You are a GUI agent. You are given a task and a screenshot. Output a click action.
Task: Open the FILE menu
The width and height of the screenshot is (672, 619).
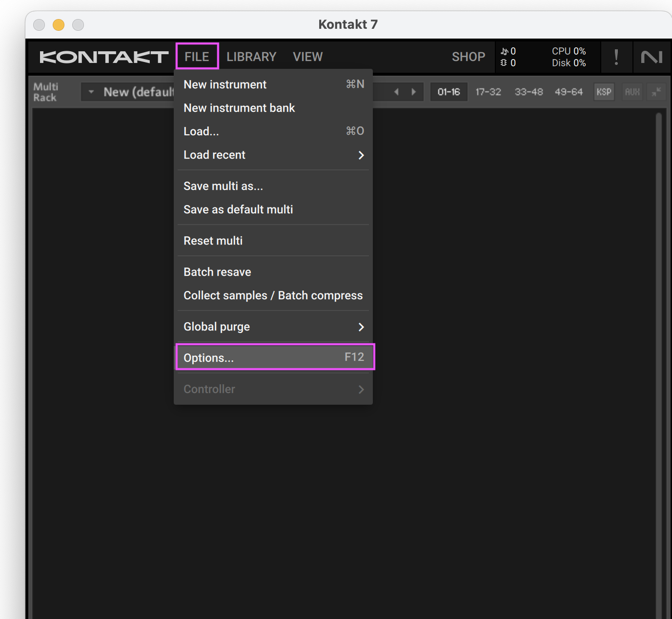197,57
